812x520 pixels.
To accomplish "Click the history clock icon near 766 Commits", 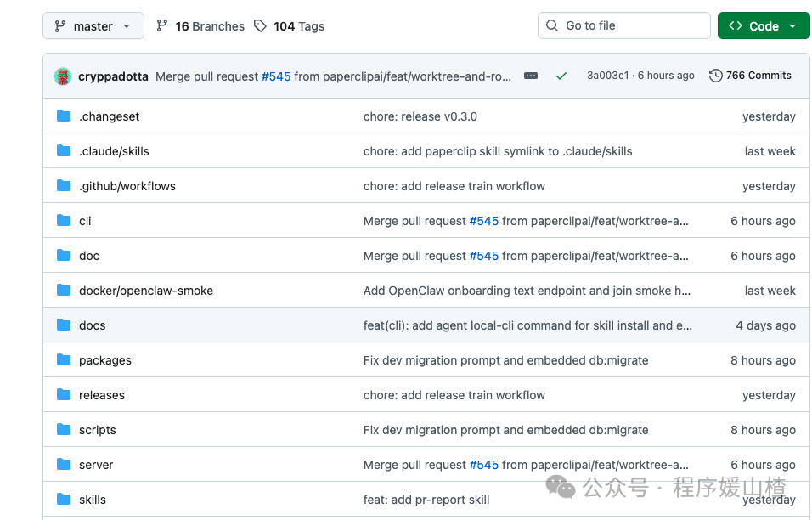I will pos(715,75).
